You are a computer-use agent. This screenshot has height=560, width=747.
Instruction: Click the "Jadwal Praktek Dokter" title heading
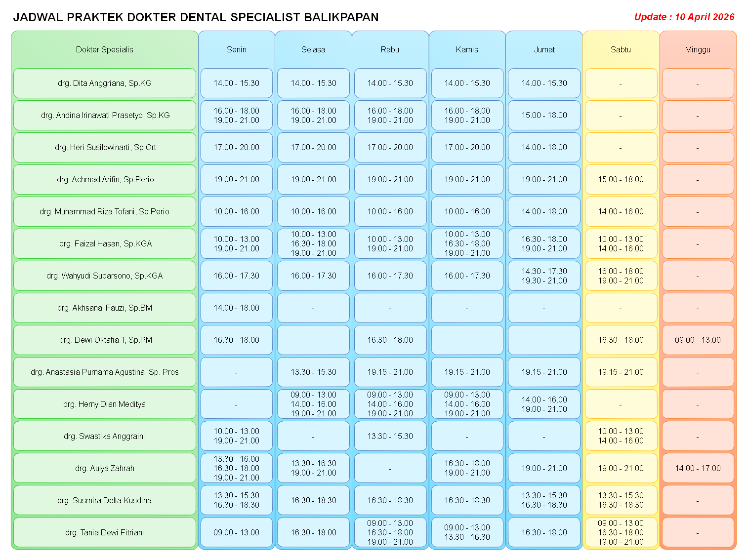196,17
